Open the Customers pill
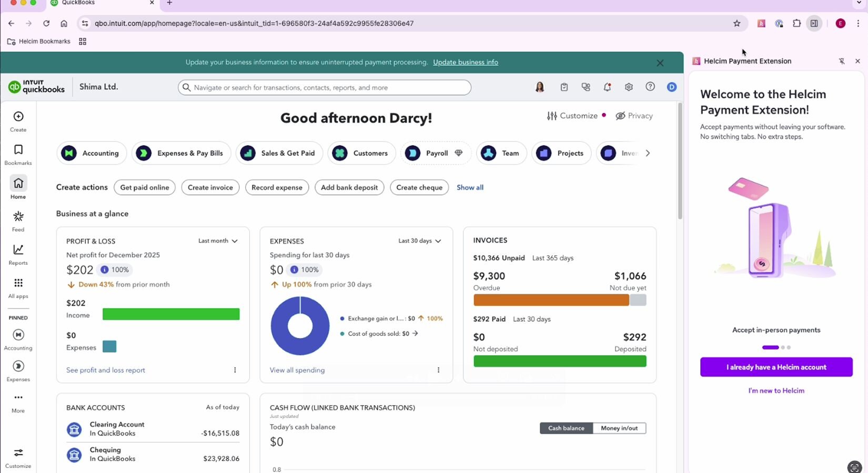 361,153
